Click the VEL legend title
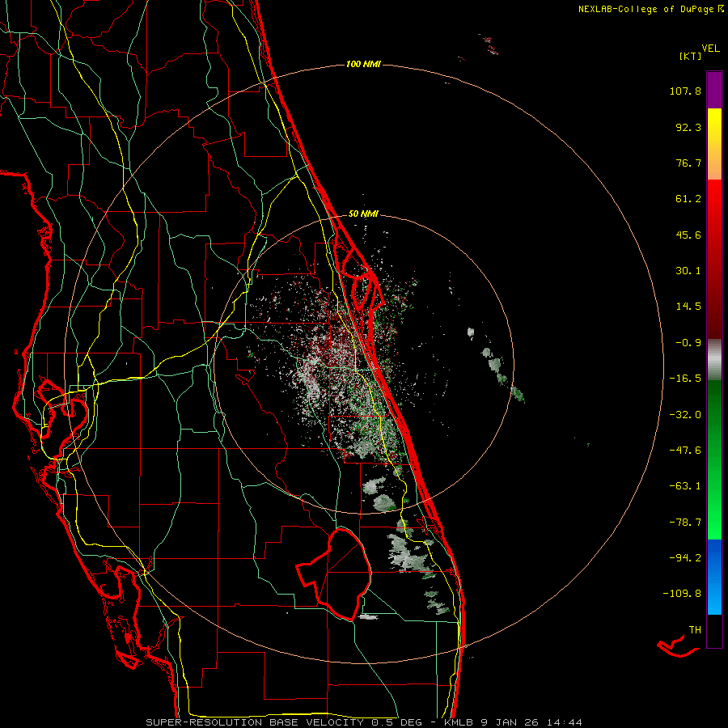 710,49
